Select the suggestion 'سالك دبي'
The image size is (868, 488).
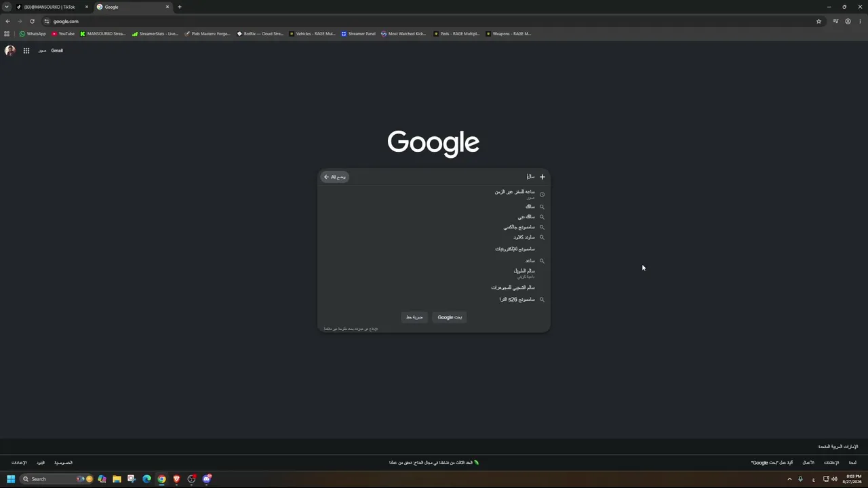coord(434,217)
